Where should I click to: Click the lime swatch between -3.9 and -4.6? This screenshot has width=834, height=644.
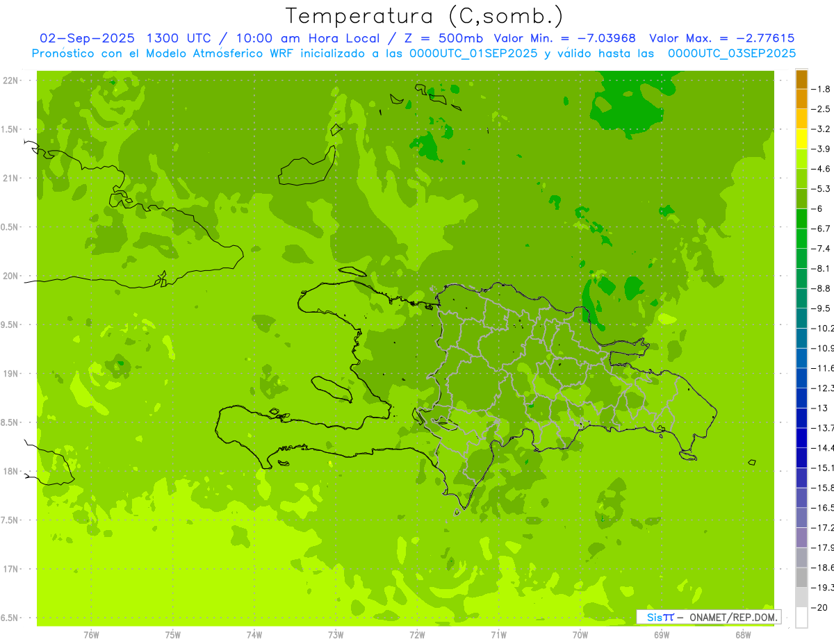point(801,159)
